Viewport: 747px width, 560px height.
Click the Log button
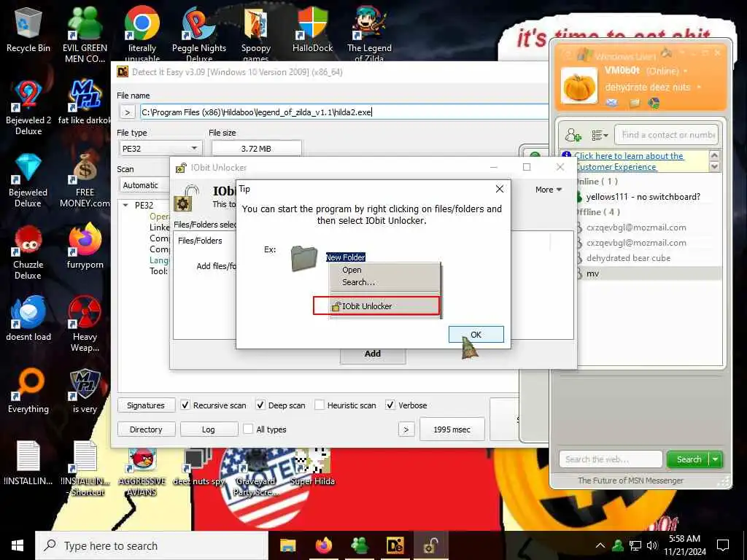209,429
